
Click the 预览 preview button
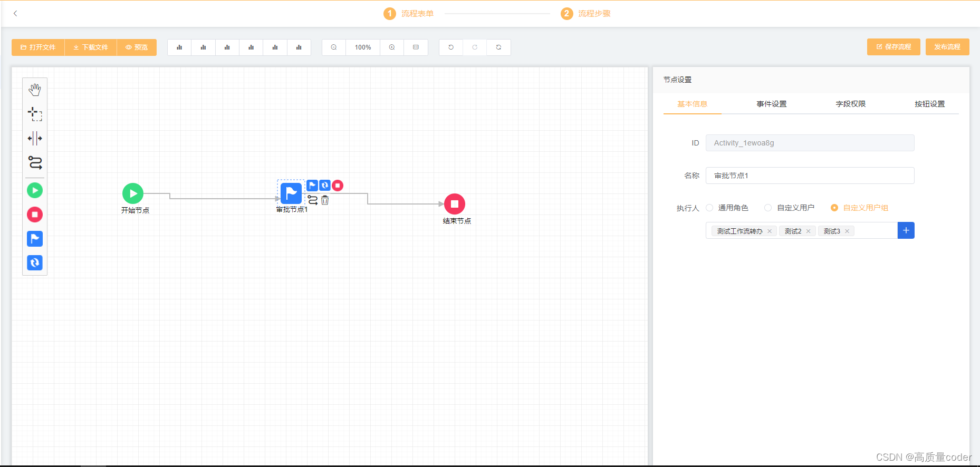pyautogui.click(x=137, y=47)
